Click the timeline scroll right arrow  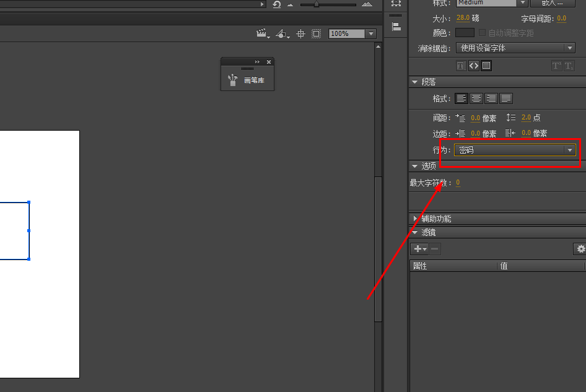262,4
